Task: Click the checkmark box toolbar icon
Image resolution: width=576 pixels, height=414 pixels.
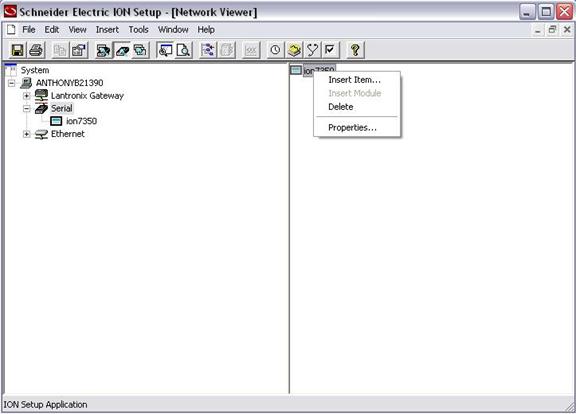Action: pyautogui.click(x=331, y=50)
